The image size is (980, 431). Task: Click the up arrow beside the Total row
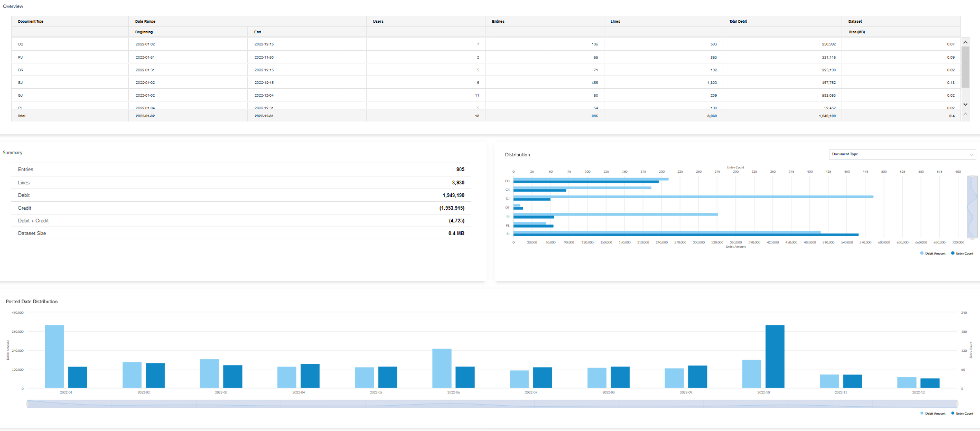pos(965,114)
